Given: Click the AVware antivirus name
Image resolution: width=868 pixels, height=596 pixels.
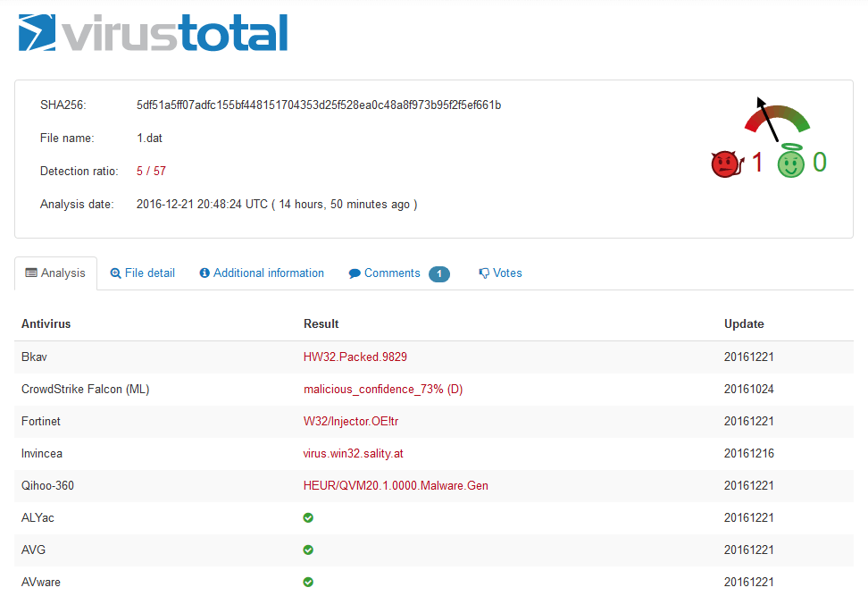Looking at the screenshot, I should pyautogui.click(x=41, y=582).
